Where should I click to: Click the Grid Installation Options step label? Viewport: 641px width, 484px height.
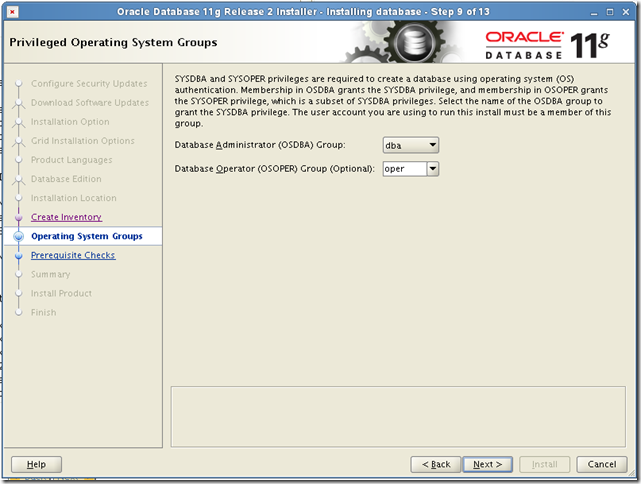pyautogui.click(x=83, y=141)
